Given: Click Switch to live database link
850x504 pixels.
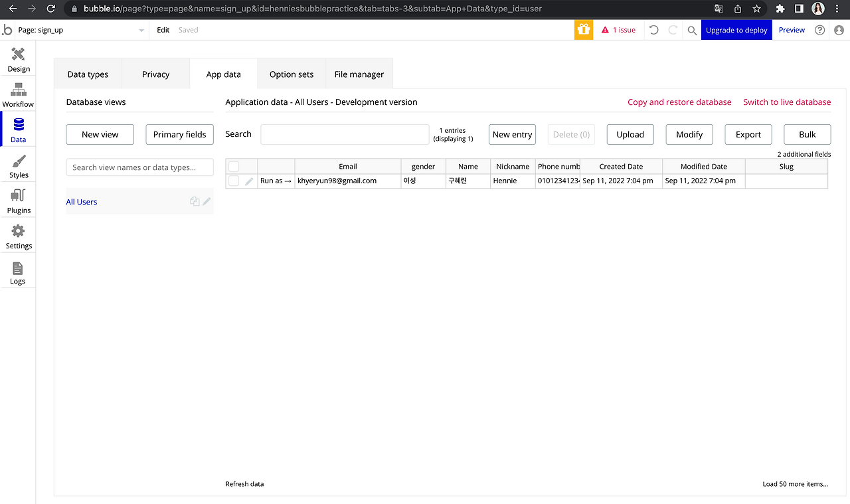Looking at the screenshot, I should [787, 102].
